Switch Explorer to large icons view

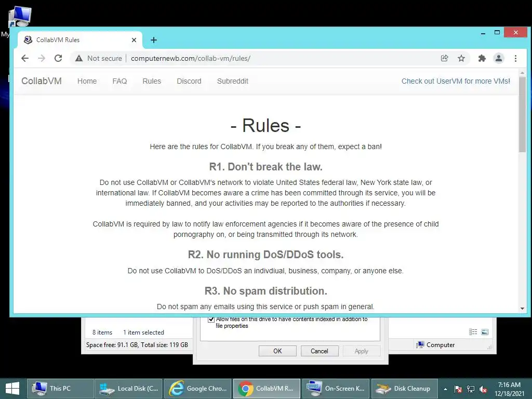pos(485,332)
